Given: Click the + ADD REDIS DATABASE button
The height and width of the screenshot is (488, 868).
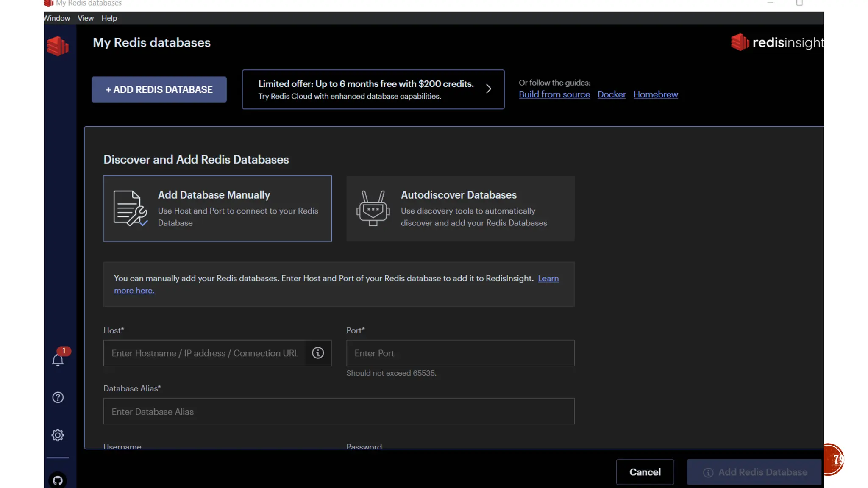Looking at the screenshot, I should [159, 89].
